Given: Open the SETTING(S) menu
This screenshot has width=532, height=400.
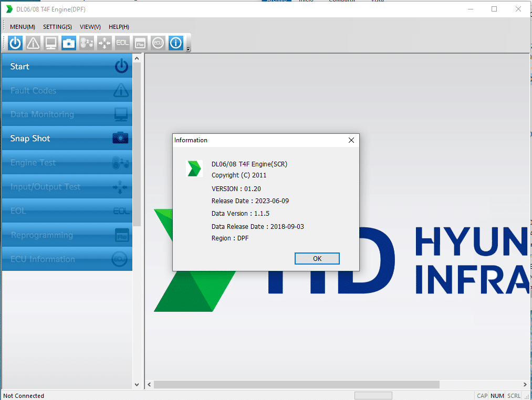Looking at the screenshot, I should pyautogui.click(x=57, y=27).
